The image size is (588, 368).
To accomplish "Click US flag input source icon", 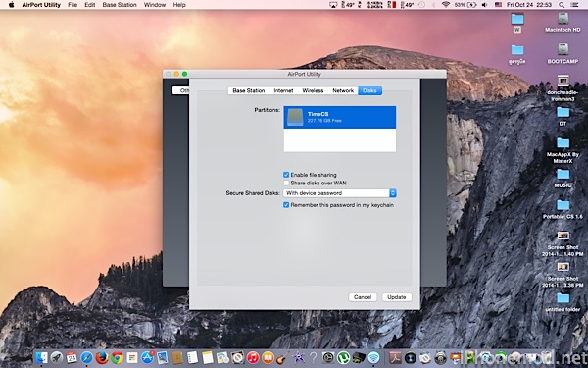I will point(498,5).
